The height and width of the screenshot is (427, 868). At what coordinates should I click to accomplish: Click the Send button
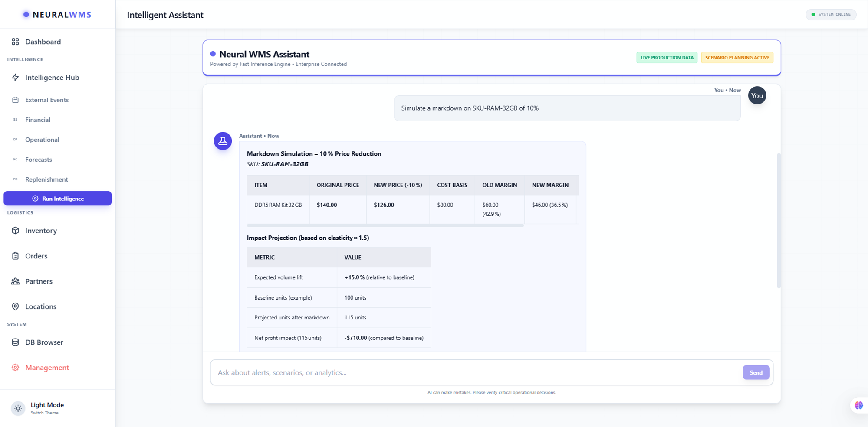pyautogui.click(x=756, y=372)
